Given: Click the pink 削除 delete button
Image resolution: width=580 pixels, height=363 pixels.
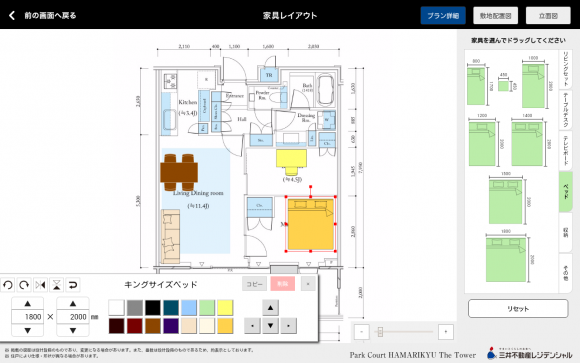Looking at the screenshot, I should pyautogui.click(x=283, y=284).
